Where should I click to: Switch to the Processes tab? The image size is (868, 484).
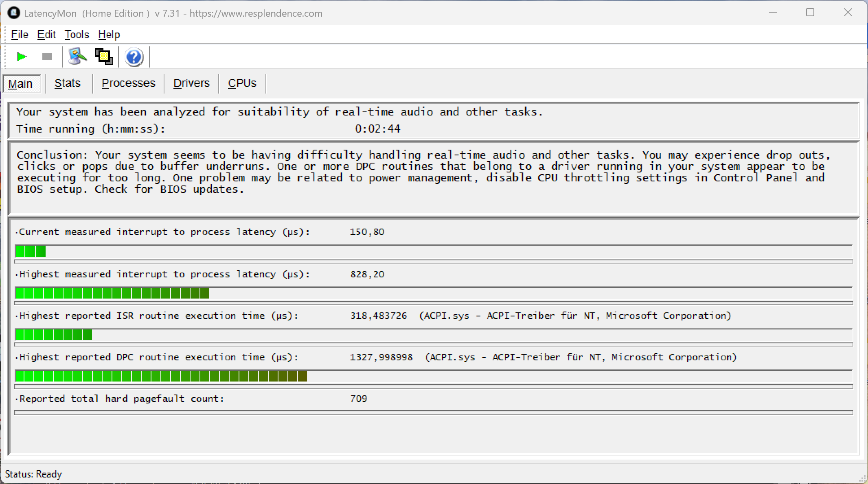[x=128, y=83]
